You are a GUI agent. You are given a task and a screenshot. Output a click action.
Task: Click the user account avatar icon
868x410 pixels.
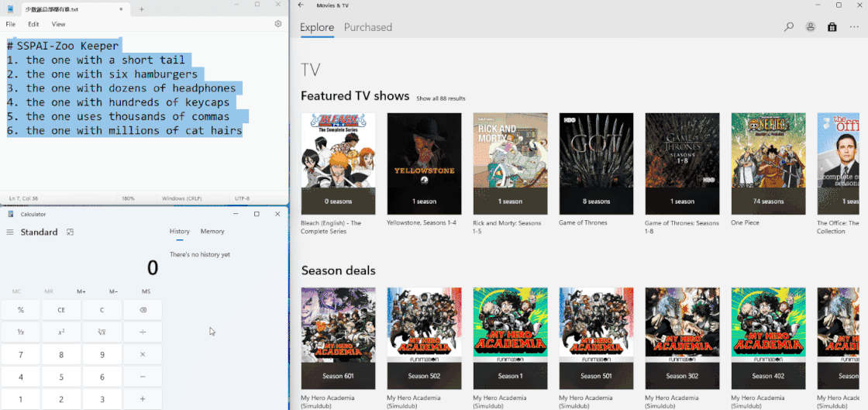tap(811, 27)
